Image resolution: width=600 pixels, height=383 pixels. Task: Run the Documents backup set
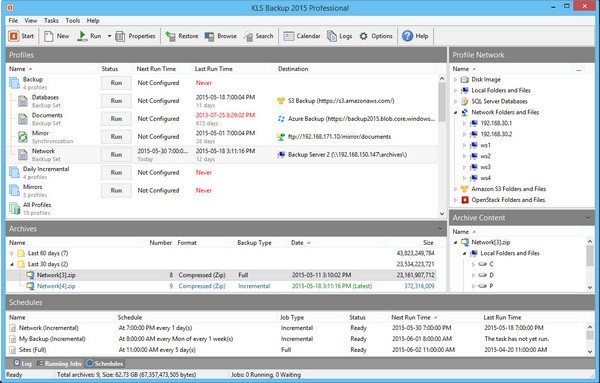[x=116, y=119]
